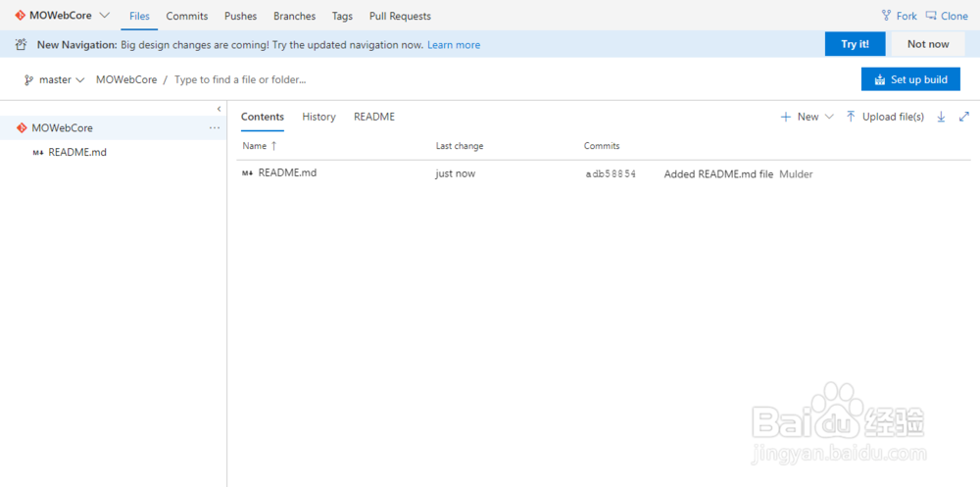Open the New item dropdown

click(808, 117)
